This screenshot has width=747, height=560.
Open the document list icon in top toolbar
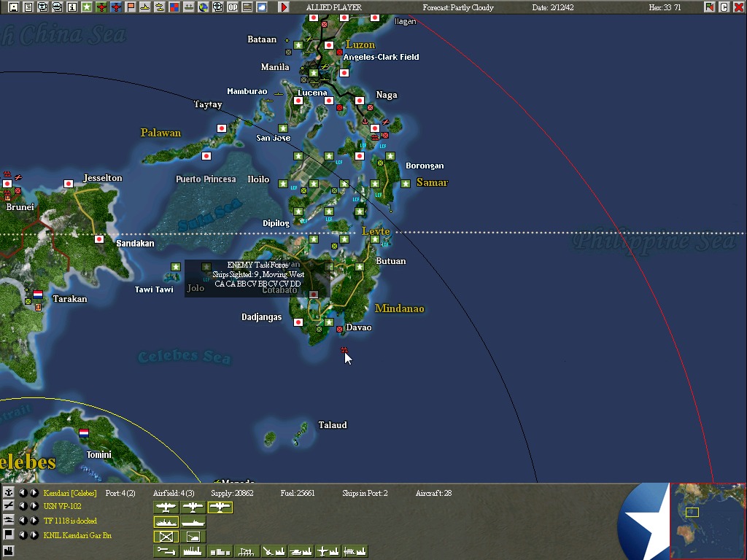[x=28, y=7]
